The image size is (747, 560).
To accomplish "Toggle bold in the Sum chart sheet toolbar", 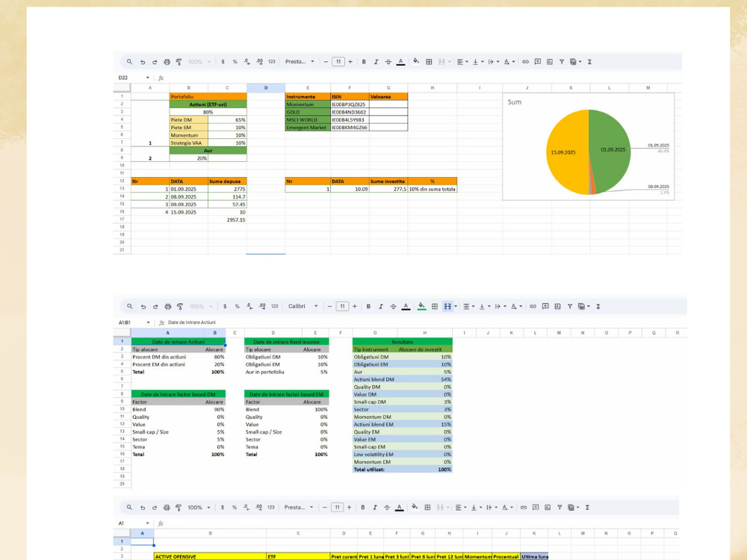I will [364, 62].
